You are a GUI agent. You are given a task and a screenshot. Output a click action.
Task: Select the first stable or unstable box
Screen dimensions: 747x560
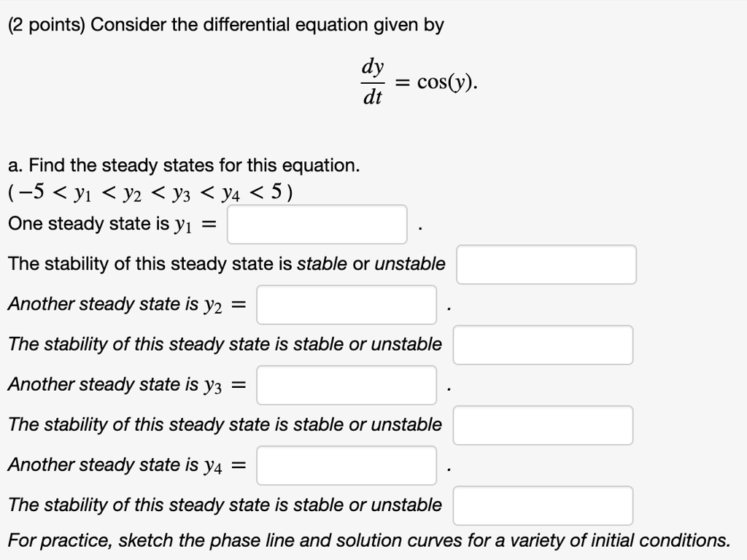545,265
